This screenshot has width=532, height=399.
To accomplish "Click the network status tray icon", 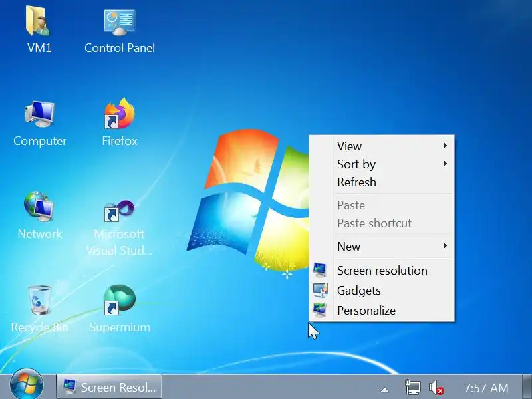I will (412, 388).
